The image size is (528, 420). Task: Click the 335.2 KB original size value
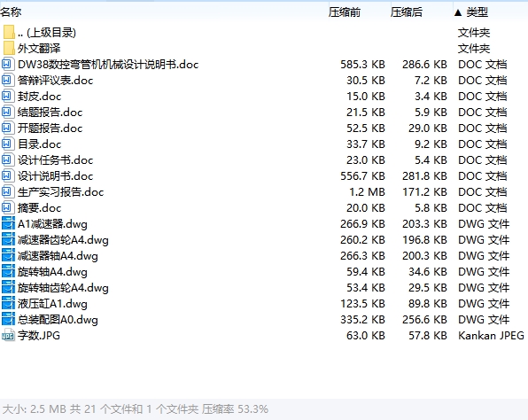pos(362,320)
